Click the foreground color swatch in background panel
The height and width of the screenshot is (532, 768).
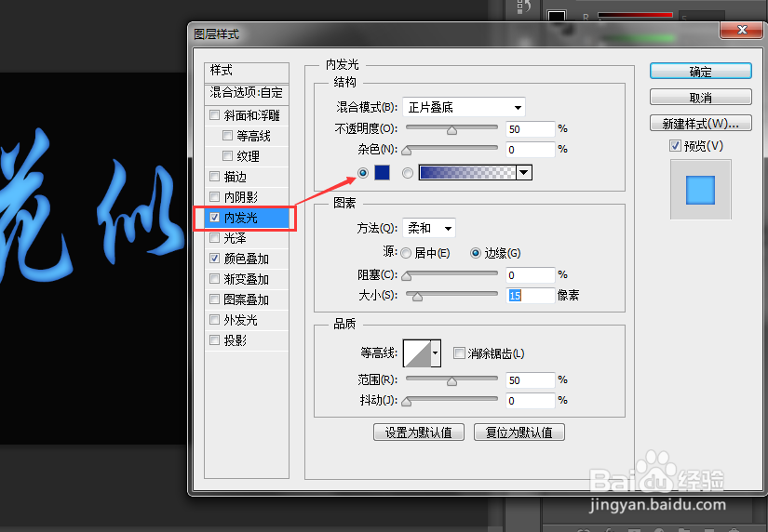click(557, 15)
